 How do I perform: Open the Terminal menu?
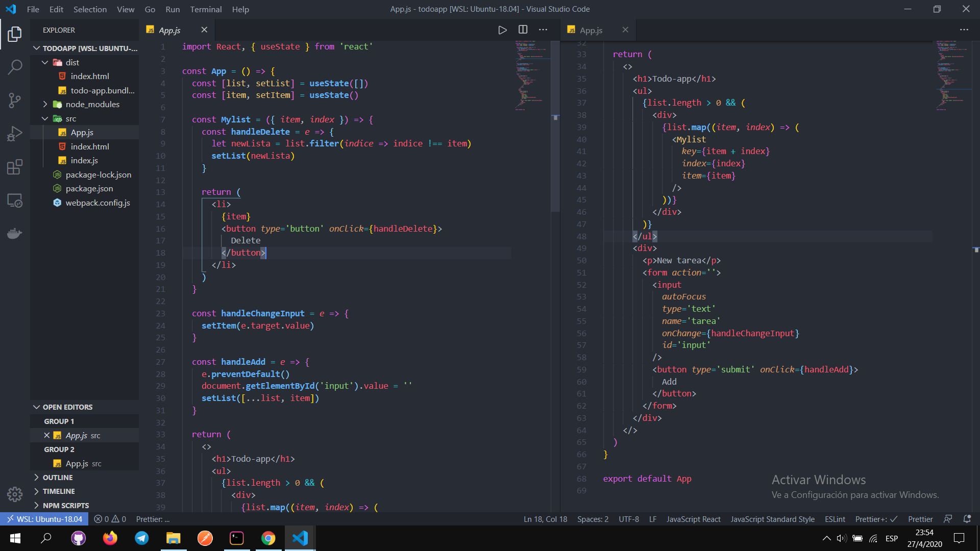point(206,9)
